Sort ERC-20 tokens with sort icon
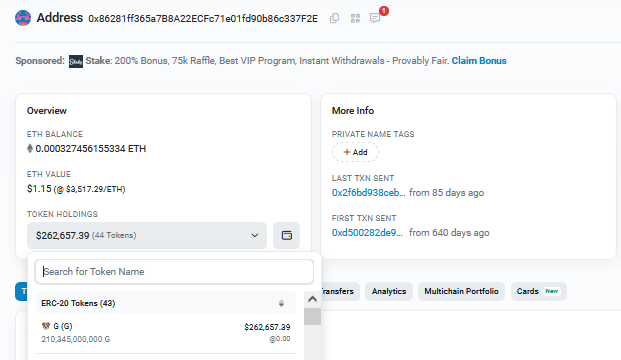 281,303
